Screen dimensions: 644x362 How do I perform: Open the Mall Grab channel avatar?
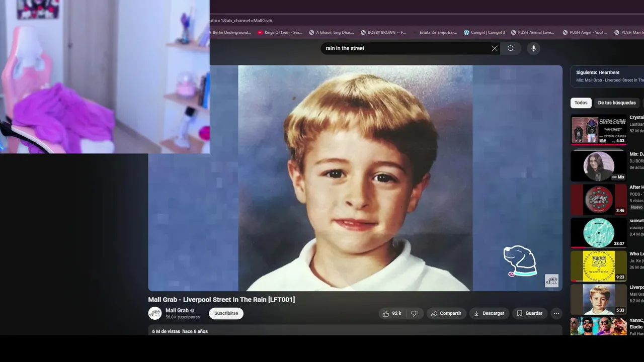155,313
